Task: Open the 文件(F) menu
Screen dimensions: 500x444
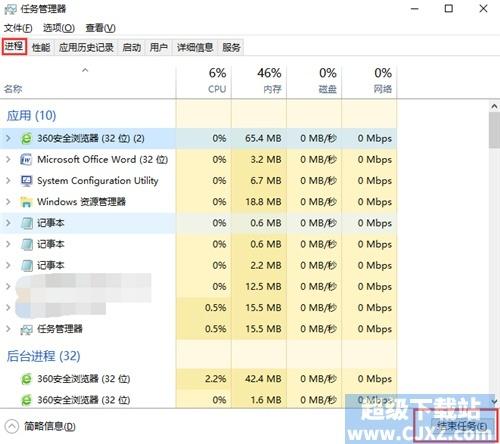Action: (x=18, y=28)
